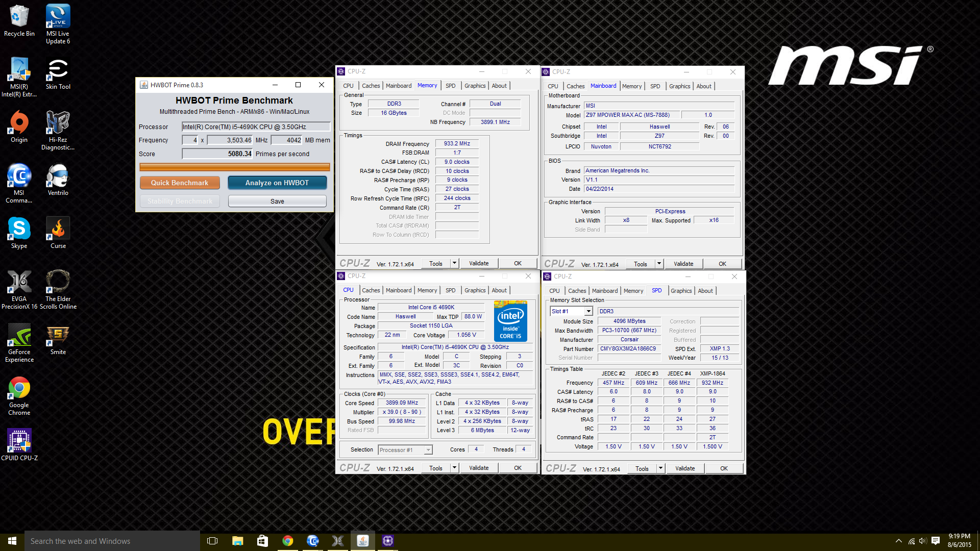
Task: Click Analyze on HWBOT button
Action: (277, 183)
